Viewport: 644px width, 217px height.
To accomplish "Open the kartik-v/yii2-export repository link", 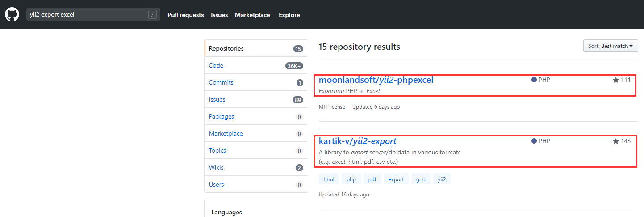I will pyautogui.click(x=357, y=141).
